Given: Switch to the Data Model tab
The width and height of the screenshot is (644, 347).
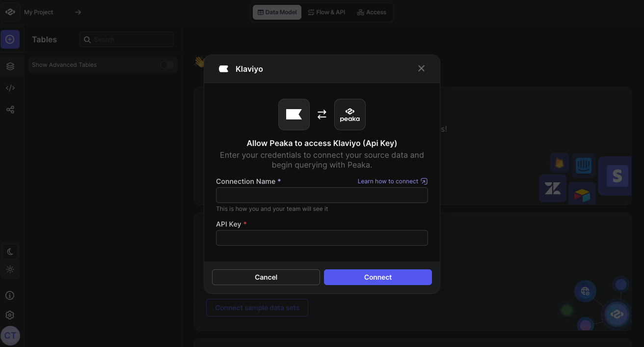Looking at the screenshot, I should 277,12.
